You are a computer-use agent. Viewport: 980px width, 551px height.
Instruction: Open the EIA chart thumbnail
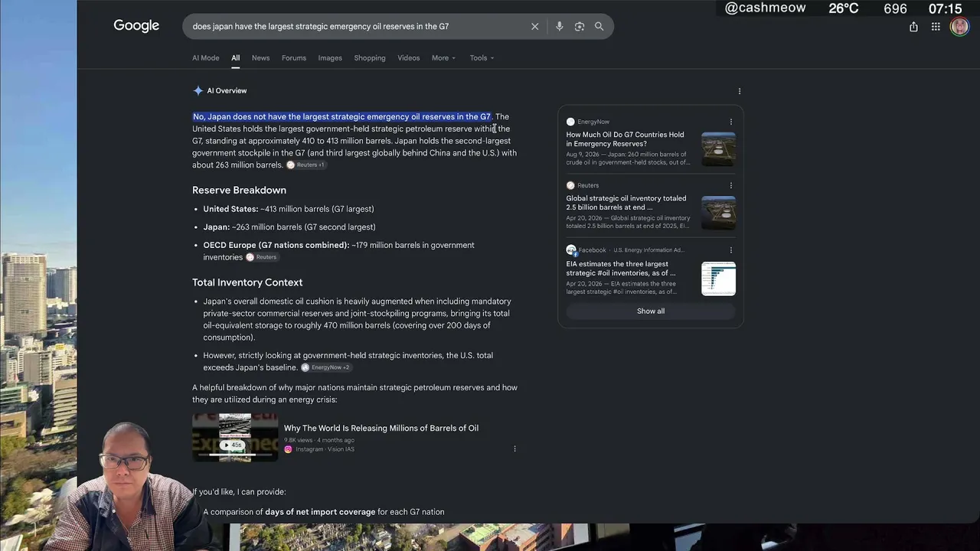tap(718, 279)
